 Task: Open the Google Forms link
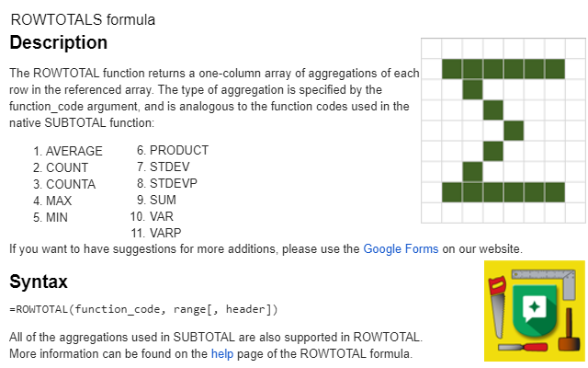[401, 249]
